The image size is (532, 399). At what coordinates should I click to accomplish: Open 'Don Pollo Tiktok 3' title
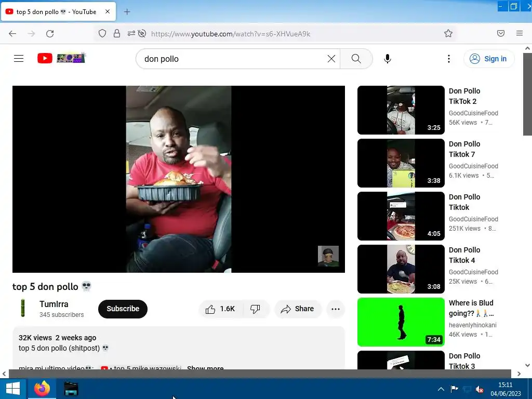tap(464, 361)
